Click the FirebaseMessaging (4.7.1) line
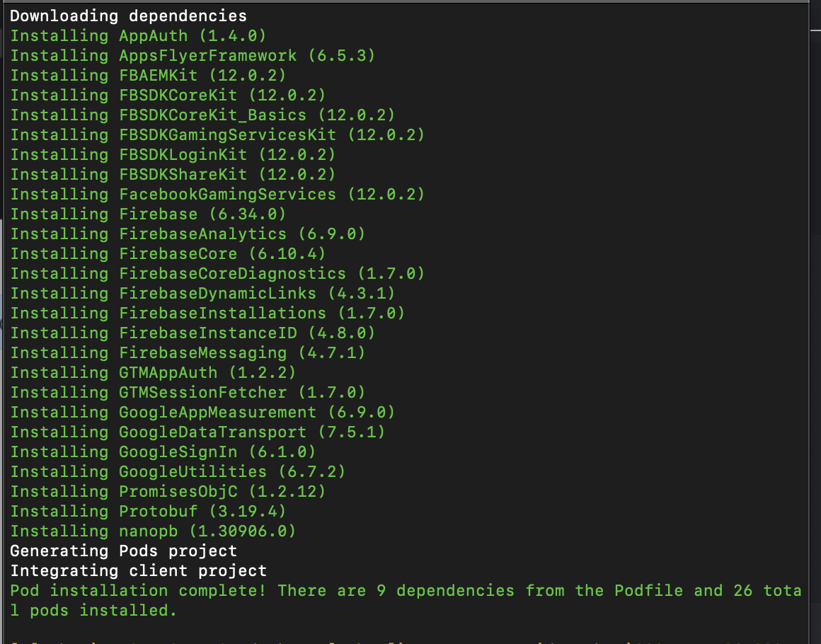 click(188, 353)
